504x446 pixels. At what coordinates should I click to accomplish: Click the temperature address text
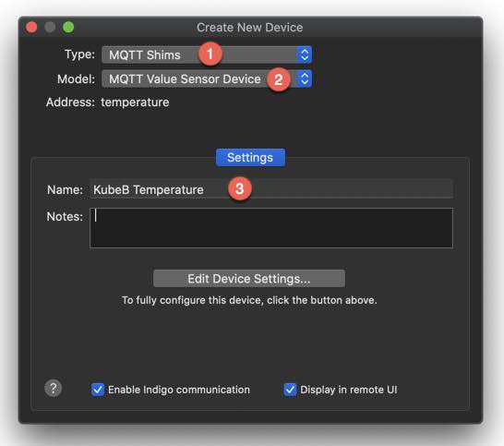click(x=135, y=102)
